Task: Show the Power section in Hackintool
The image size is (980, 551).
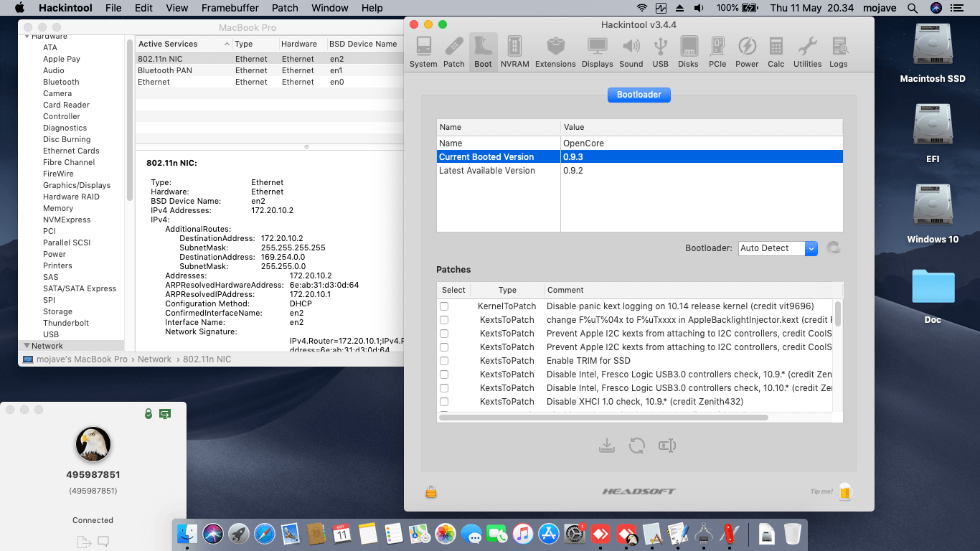Action: point(747,52)
